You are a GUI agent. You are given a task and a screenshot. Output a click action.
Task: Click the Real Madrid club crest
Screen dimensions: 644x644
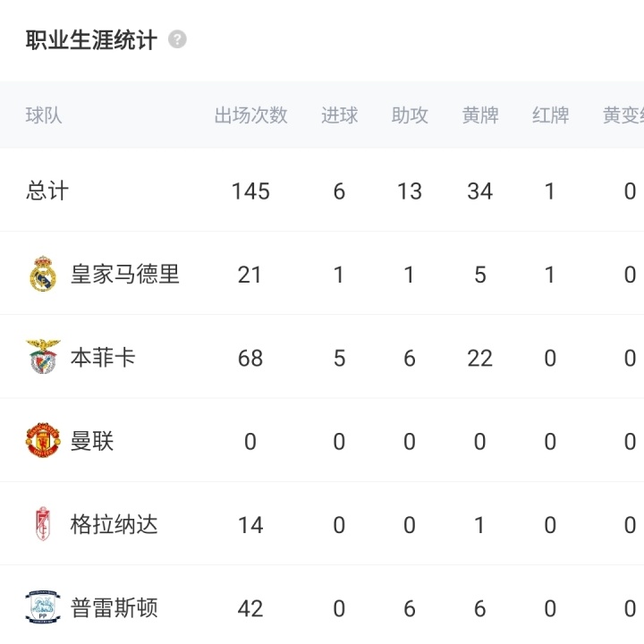point(42,274)
